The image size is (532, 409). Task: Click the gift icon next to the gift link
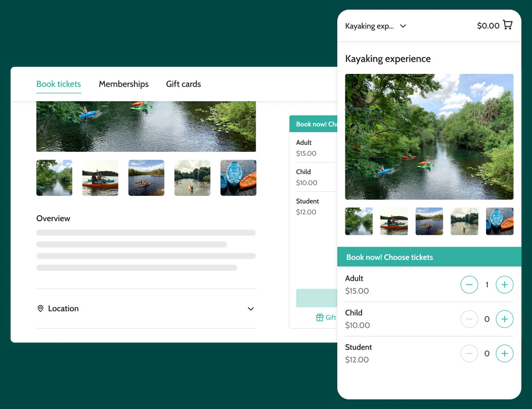(x=319, y=317)
